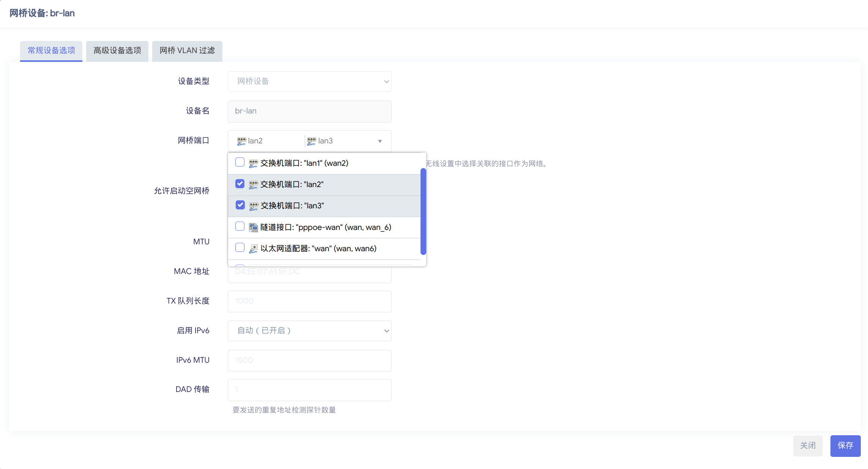Focus the TX 队列长度 input field

[x=309, y=301]
